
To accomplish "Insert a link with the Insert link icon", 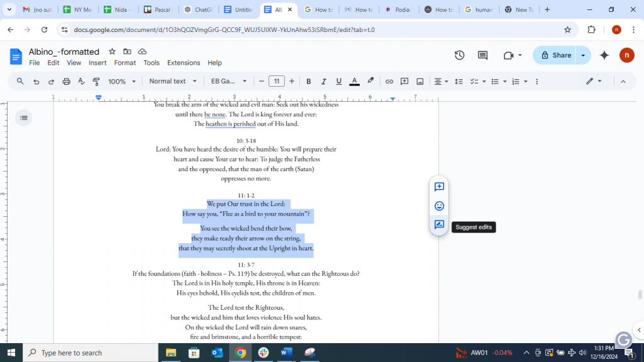I will [389, 80].
